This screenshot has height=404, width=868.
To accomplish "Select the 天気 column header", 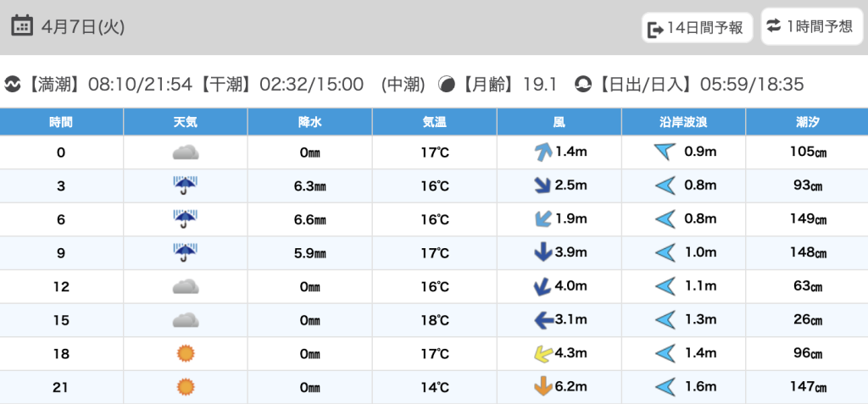I will coord(186,122).
